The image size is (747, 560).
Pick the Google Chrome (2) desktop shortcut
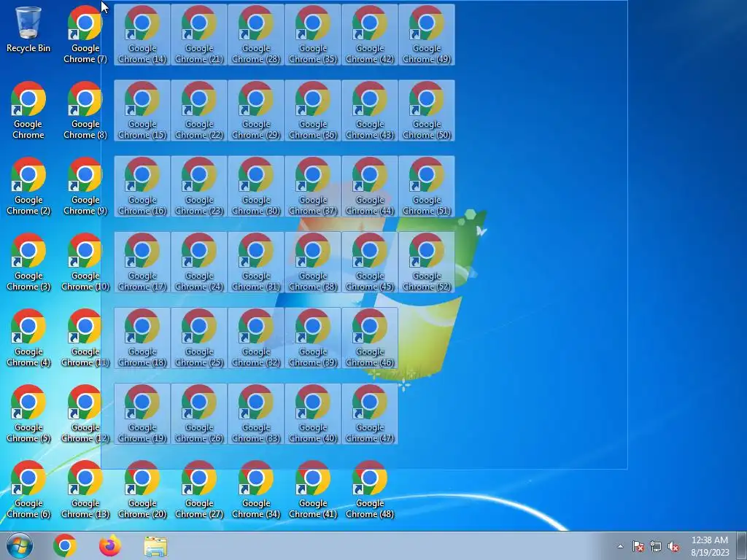[x=28, y=186]
